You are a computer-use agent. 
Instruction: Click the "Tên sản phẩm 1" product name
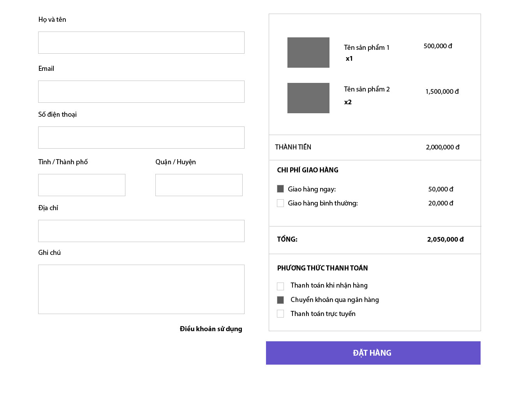pyautogui.click(x=366, y=47)
